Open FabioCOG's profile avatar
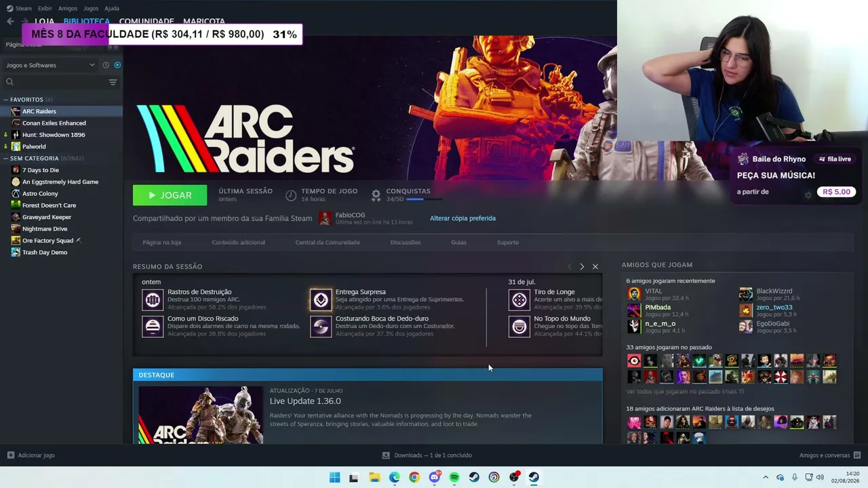This screenshot has height=488, width=868. click(325, 218)
